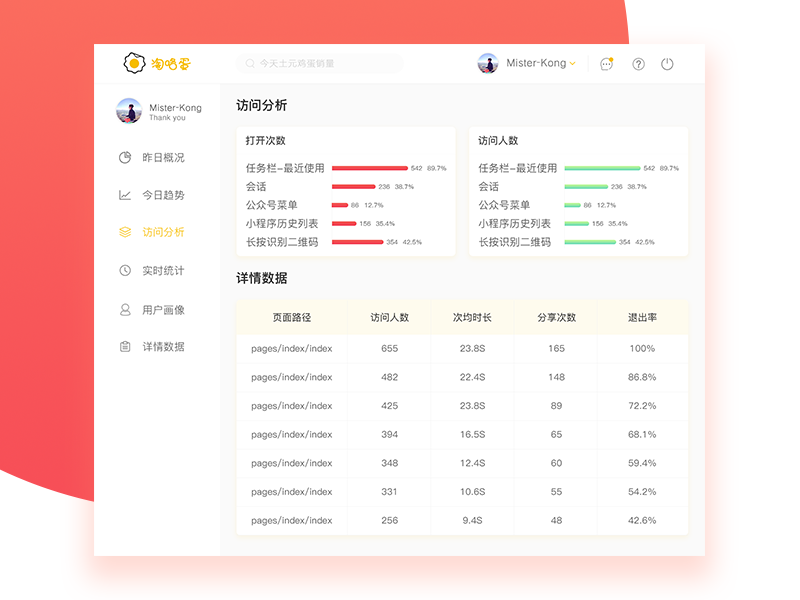Open the 今日趋势 menu item
Screen dimensions: 800x600
pyautogui.click(x=163, y=195)
